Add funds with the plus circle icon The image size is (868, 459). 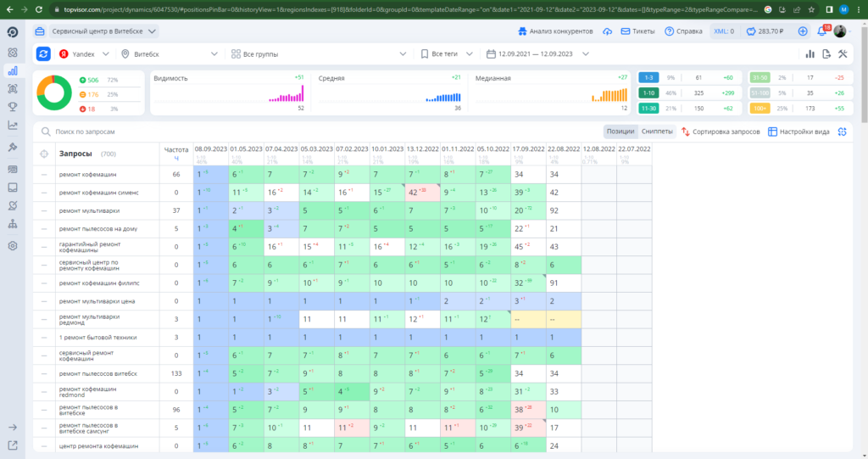tap(803, 31)
